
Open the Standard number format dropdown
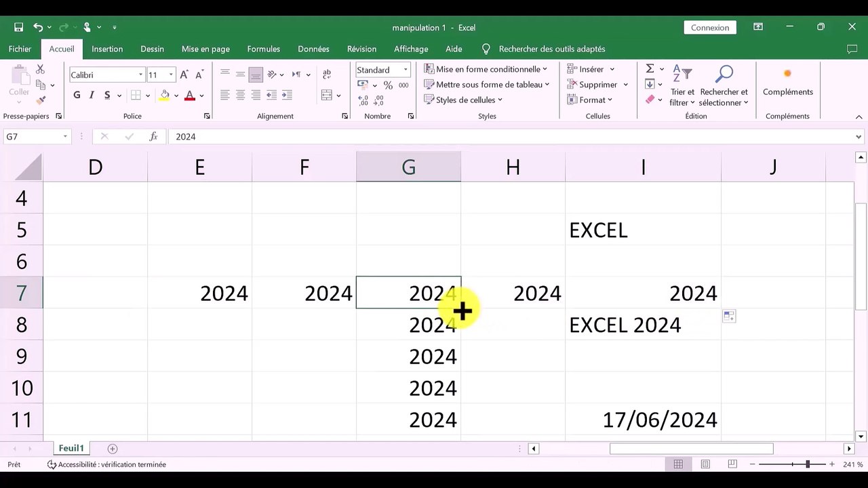coord(406,70)
